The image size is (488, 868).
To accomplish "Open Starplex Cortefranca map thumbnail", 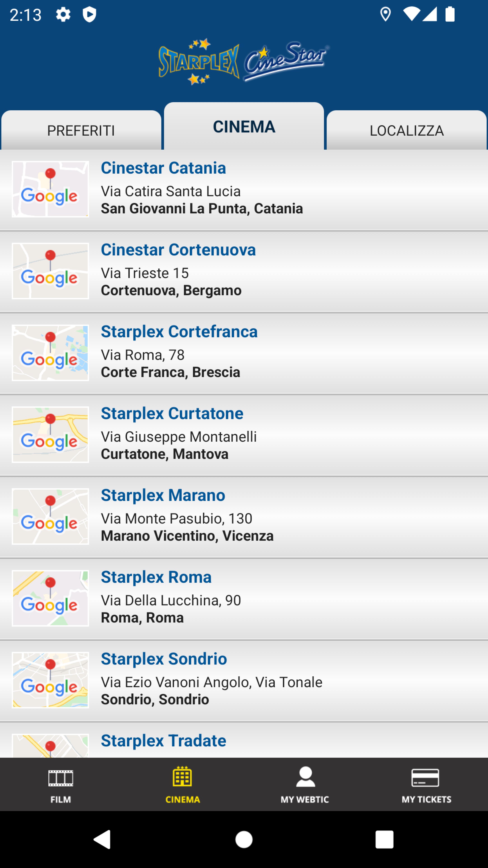I will 51,353.
